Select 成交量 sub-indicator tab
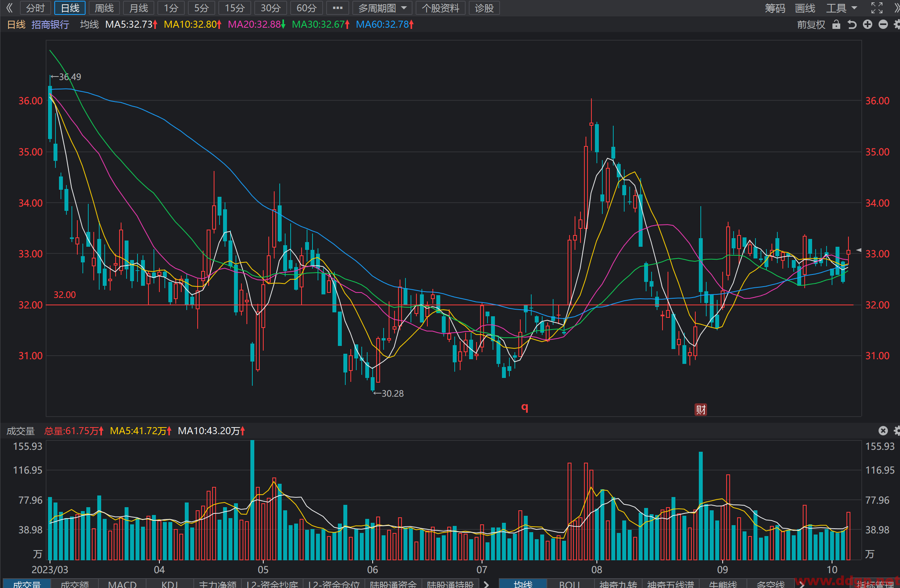Image resolution: width=900 pixels, height=588 pixels. pyautogui.click(x=27, y=584)
